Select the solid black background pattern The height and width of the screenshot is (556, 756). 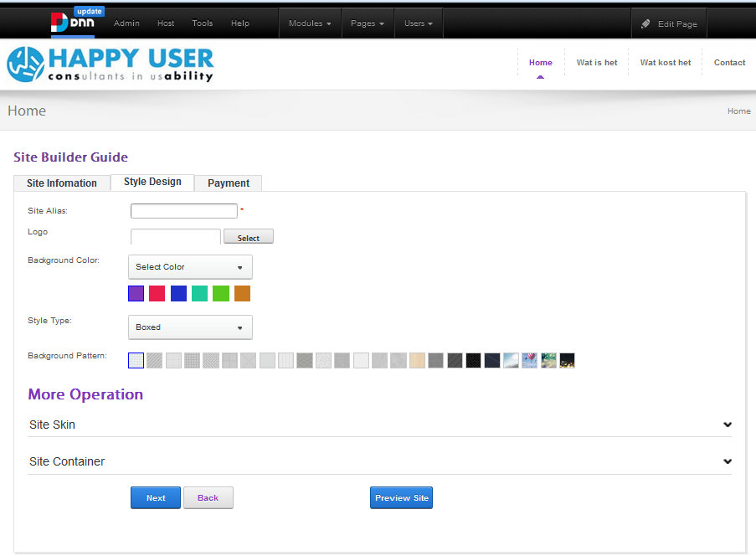[473, 361]
